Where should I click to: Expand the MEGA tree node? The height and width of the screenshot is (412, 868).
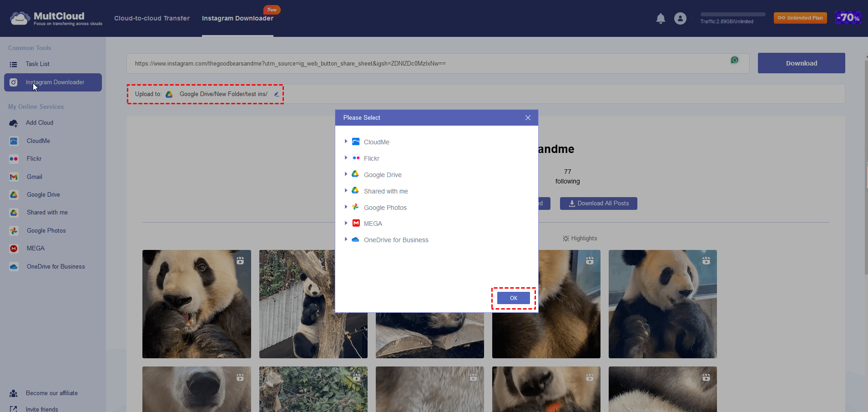point(346,223)
